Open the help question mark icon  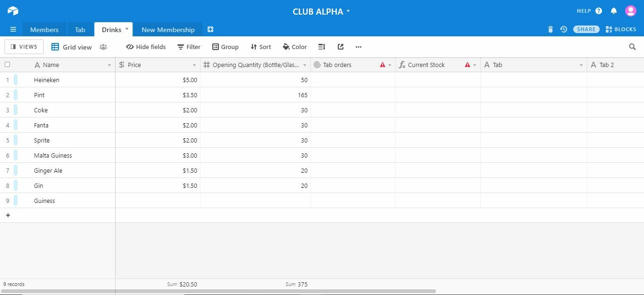point(599,11)
